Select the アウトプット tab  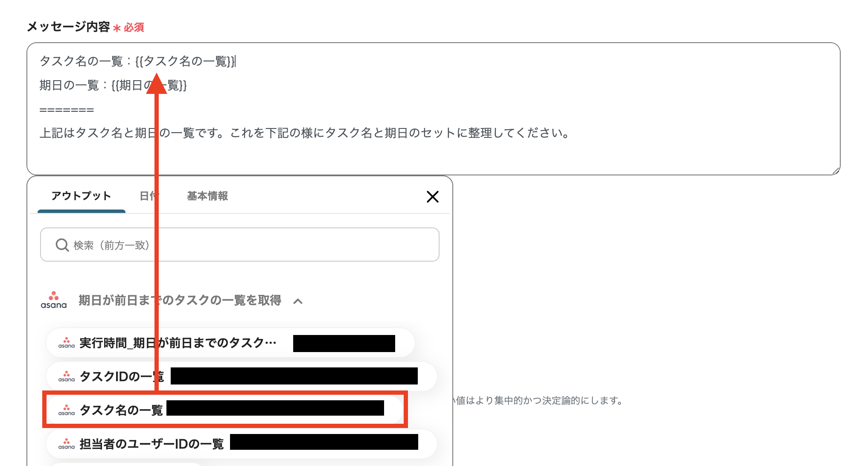click(x=81, y=196)
